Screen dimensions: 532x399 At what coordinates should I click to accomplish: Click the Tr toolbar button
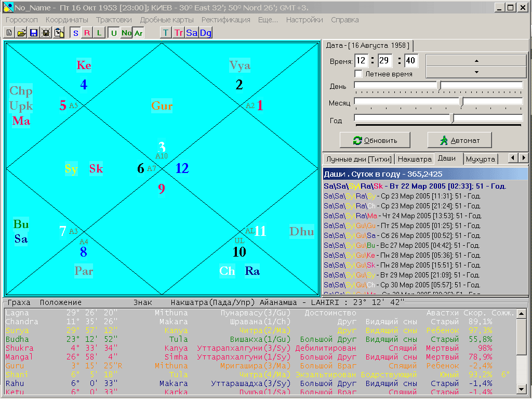(x=179, y=33)
